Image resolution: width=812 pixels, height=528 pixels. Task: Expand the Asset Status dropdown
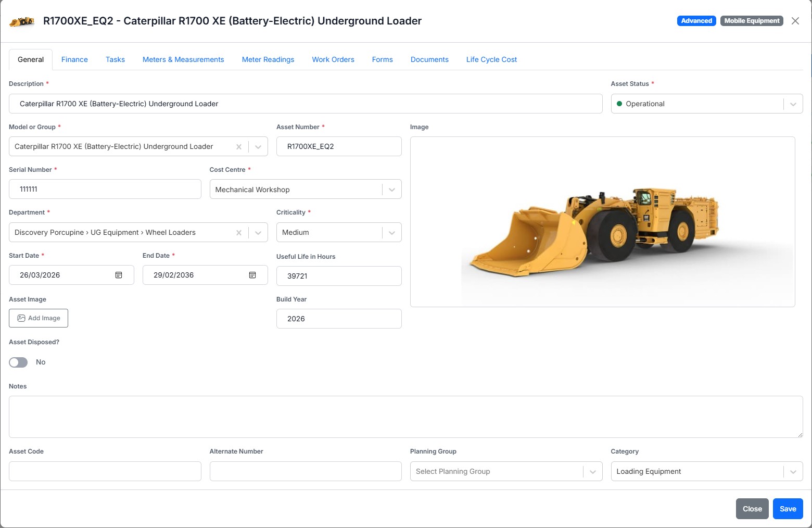point(793,104)
